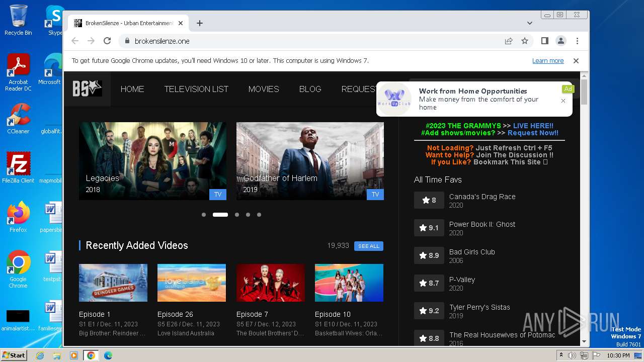Click the share page icon in address bar
The image size is (644, 362).
point(509,41)
